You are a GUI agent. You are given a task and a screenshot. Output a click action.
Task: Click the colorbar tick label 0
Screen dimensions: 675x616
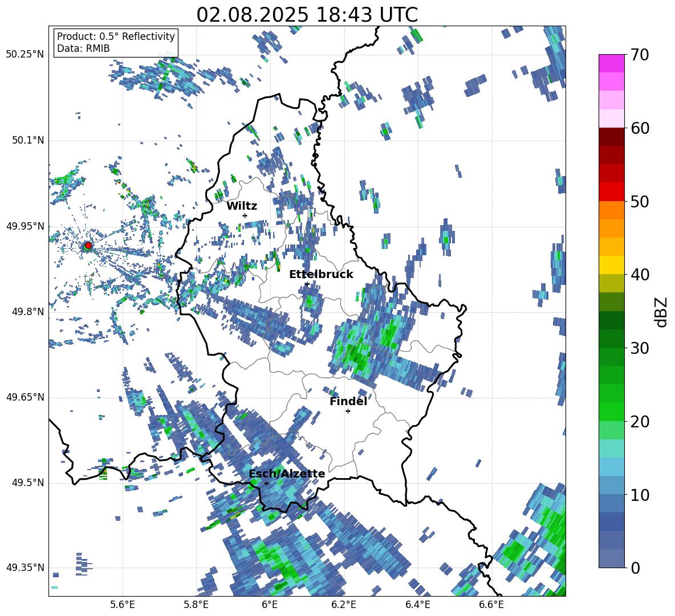[635, 568]
